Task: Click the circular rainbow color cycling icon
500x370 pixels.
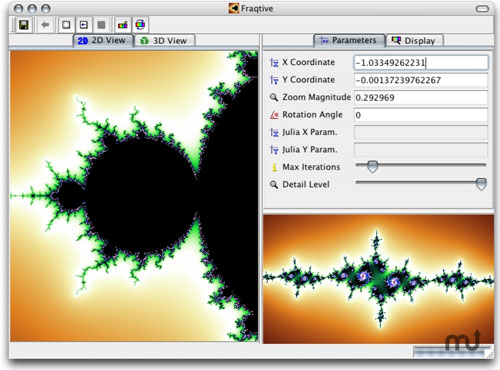Action: tap(140, 25)
